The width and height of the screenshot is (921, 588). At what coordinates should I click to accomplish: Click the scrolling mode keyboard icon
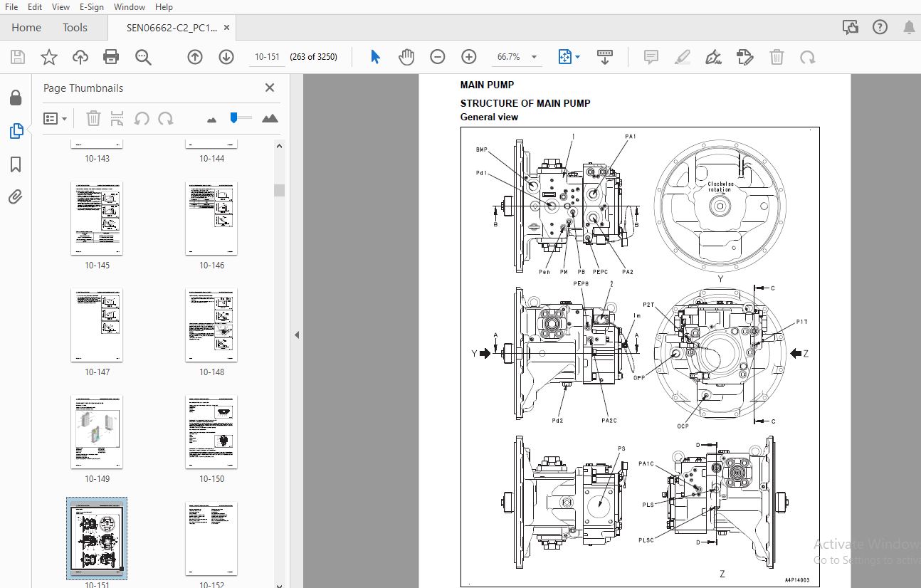(x=605, y=57)
